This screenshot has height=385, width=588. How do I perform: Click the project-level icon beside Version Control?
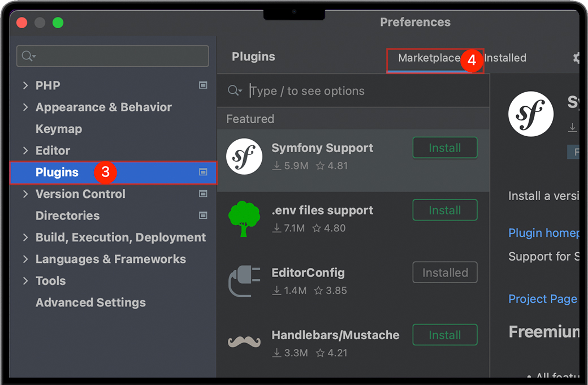(x=203, y=194)
